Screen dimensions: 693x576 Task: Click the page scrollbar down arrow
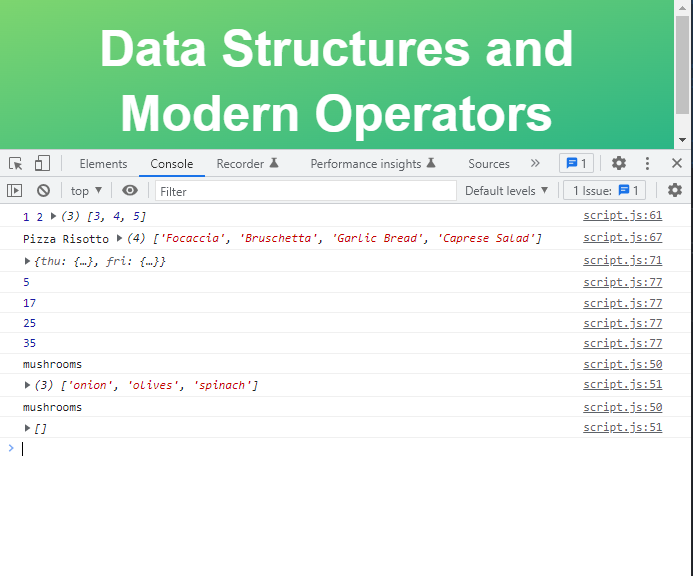point(683,140)
